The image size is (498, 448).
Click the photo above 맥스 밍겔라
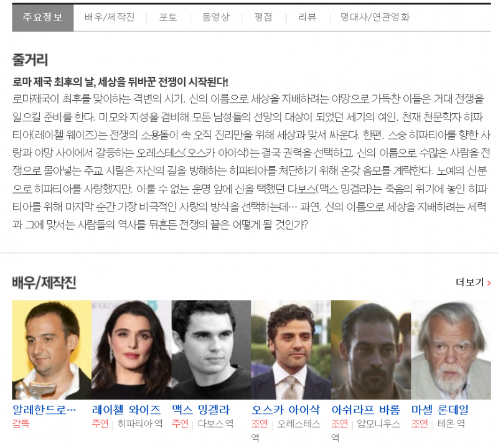click(x=211, y=350)
